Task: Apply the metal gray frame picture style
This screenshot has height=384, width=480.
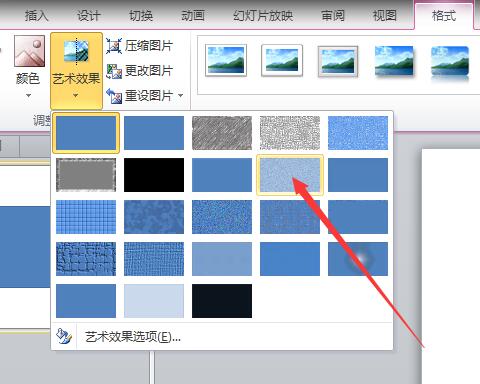Action: [338, 61]
